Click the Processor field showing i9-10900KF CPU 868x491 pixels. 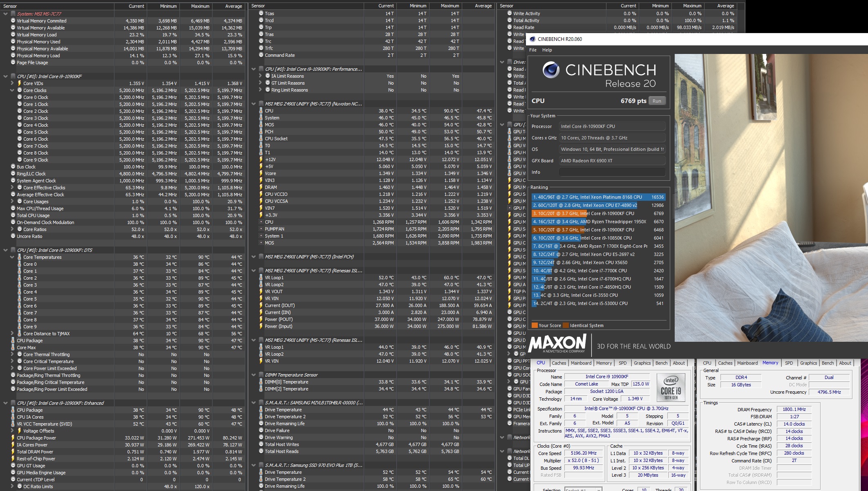[612, 126]
